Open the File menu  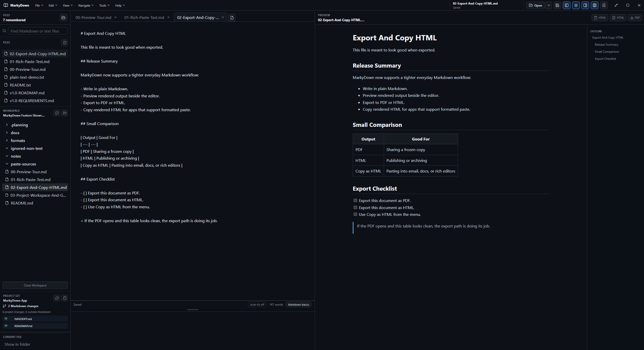tap(39, 5)
